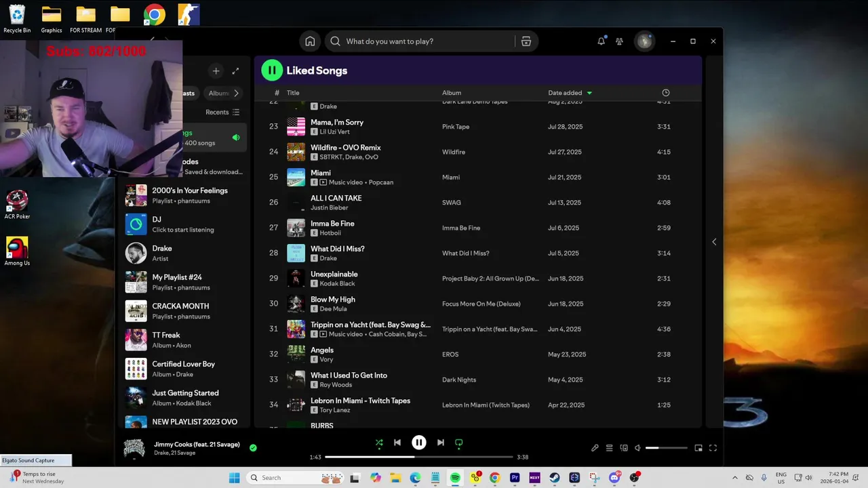Sort by Date added column
This screenshot has width=868, height=488.
click(570, 93)
